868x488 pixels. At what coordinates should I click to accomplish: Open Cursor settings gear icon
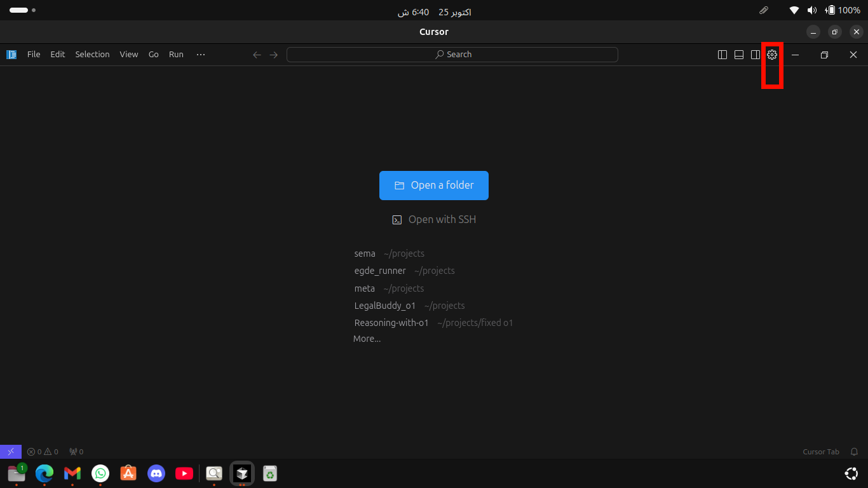[772, 55]
